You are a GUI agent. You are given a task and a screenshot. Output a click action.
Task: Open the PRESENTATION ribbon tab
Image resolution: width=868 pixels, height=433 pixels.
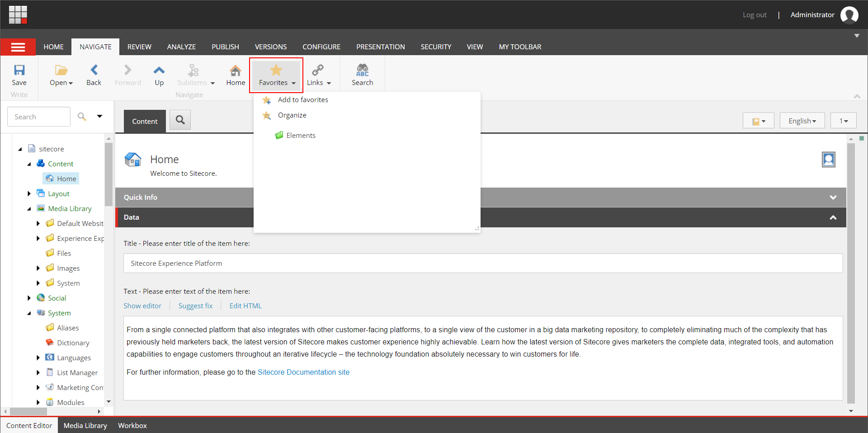(381, 47)
